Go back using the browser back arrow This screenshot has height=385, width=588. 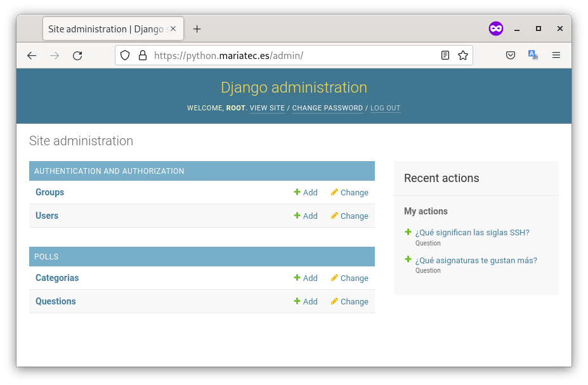(32, 56)
